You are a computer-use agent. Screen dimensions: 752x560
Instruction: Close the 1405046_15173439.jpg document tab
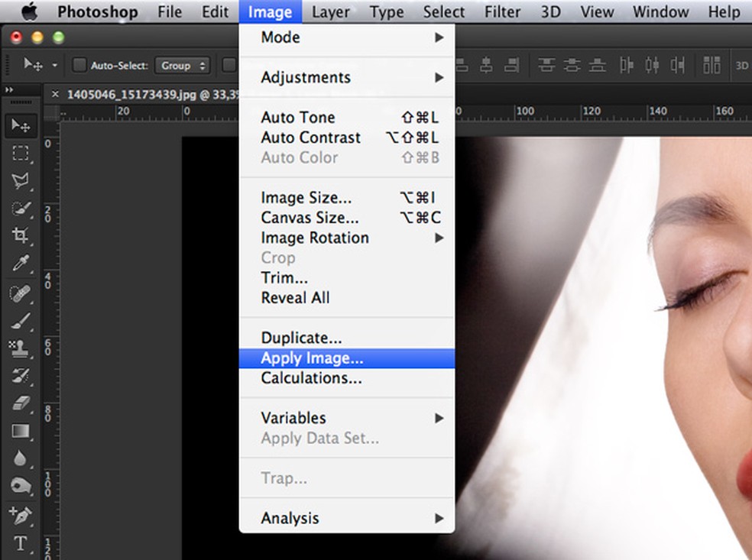click(54, 95)
